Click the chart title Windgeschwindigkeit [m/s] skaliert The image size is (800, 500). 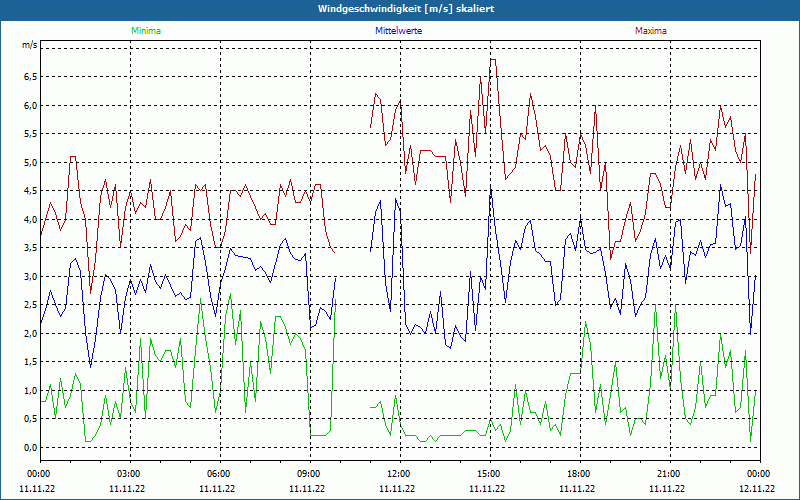click(406, 9)
